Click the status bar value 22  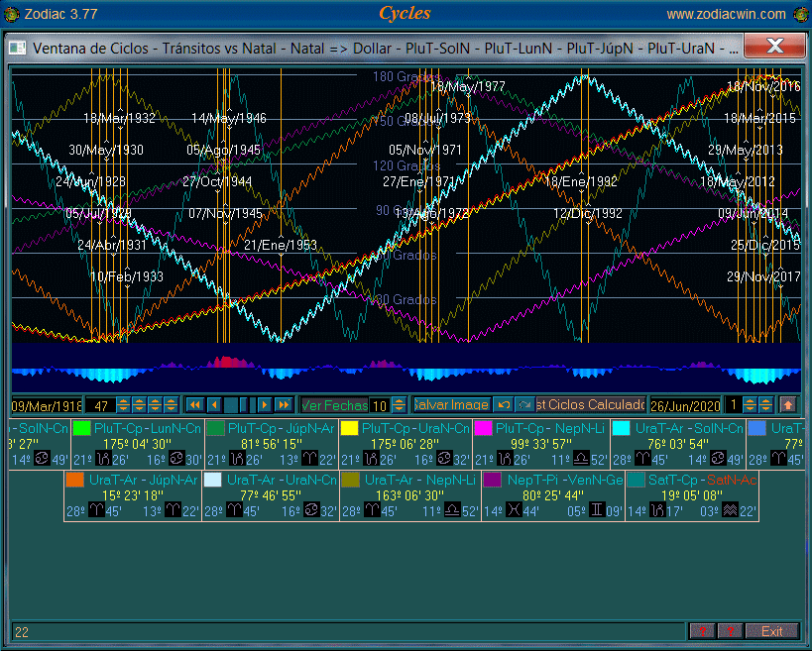pyautogui.click(x=22, y=632)
